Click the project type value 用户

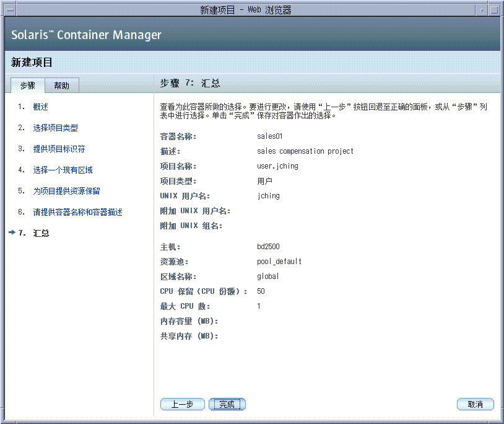[x=264, y=181]
